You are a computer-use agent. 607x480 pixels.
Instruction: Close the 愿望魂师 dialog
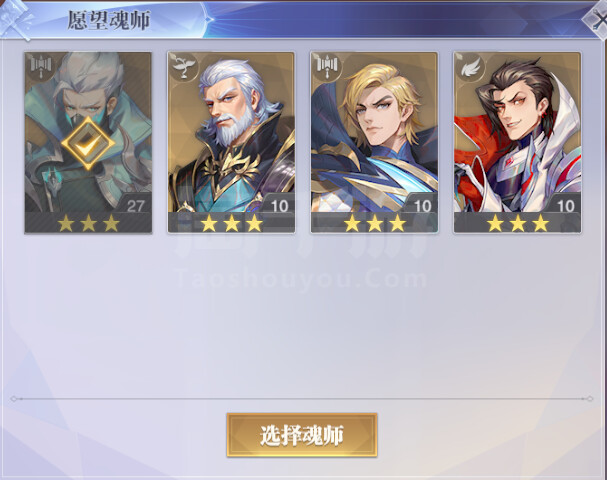tap(596, 22)
